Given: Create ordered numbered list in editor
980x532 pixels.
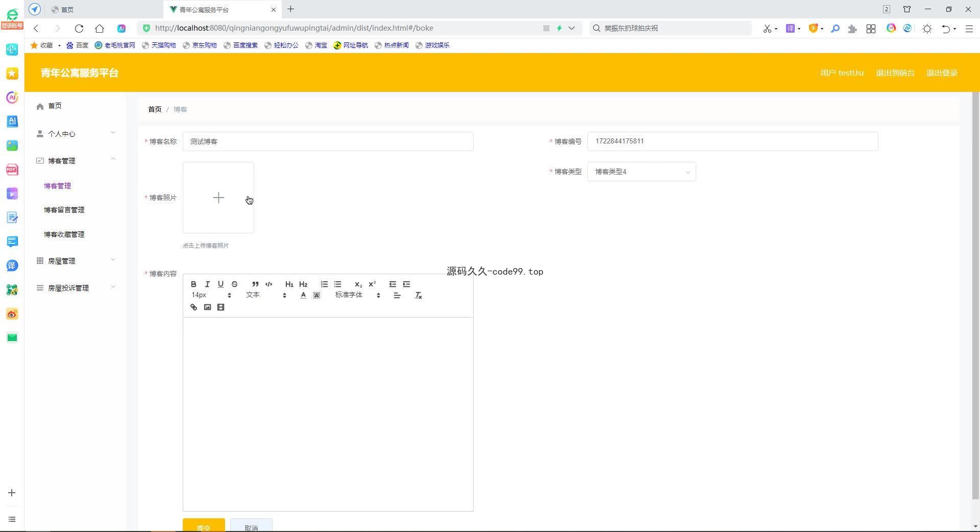Looking at the screenshot, I should coord(324,284).
